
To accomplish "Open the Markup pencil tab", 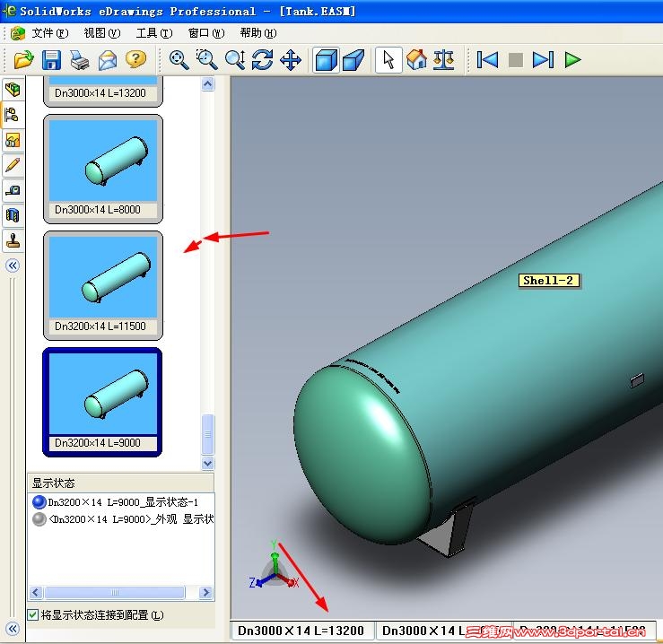I will (13, 165).
